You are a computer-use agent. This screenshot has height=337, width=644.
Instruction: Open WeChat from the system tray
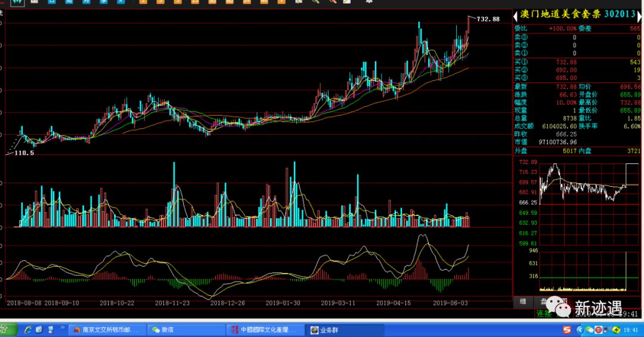(589, 330)
